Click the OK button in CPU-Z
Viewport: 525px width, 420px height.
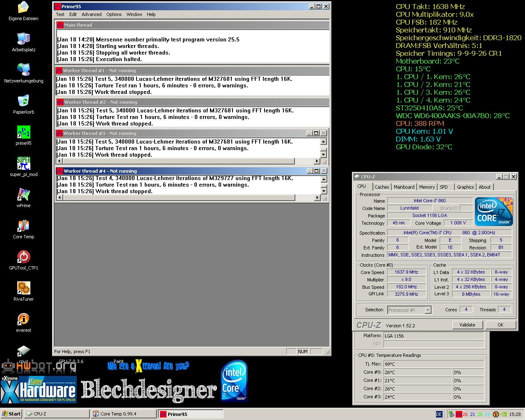point(500,325)
